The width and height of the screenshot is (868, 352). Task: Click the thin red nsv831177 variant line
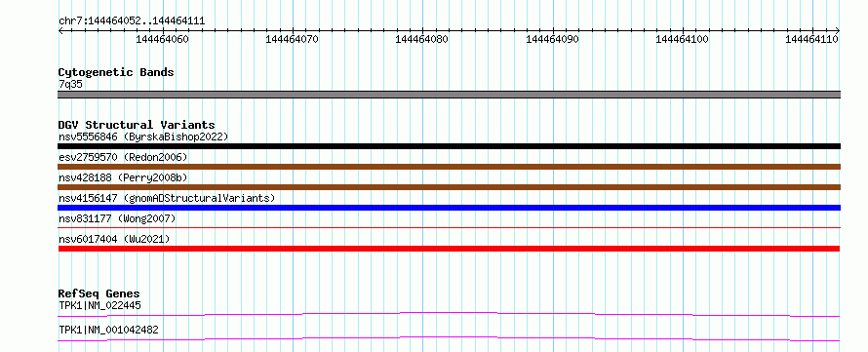pyautogui.click(x=449, y=227)
